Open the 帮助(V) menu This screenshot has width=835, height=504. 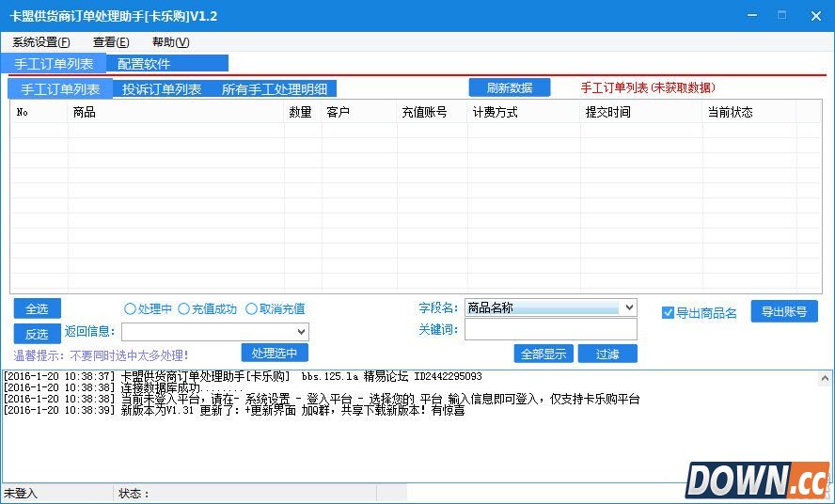point(170,42)
